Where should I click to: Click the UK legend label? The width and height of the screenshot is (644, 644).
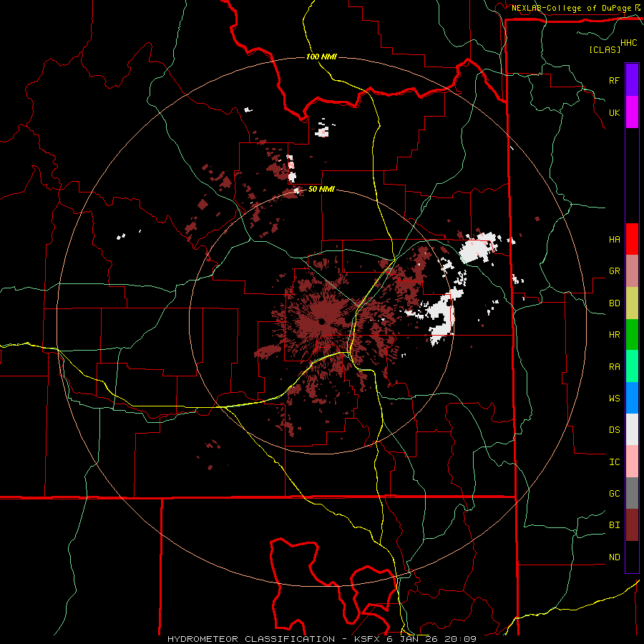614,112
